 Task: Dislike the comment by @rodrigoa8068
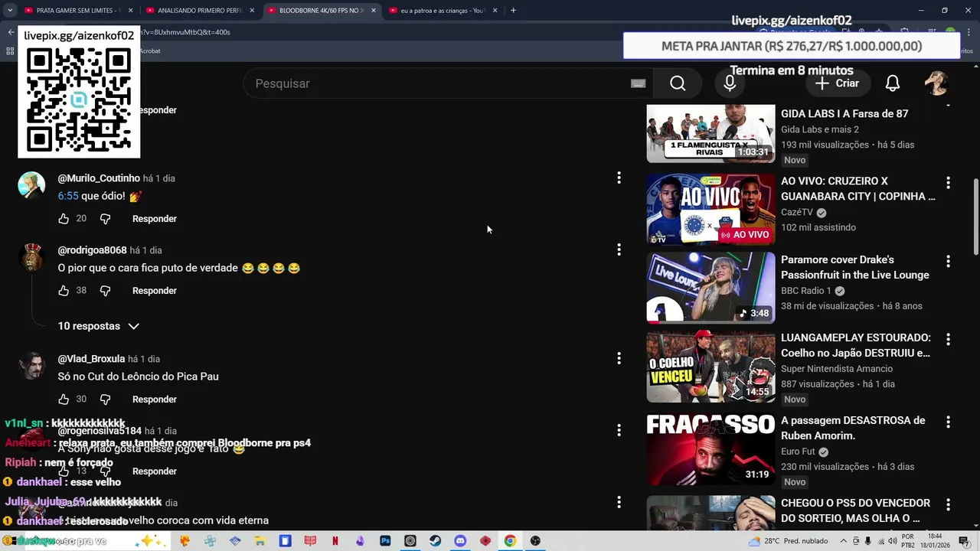pos(105,291)
